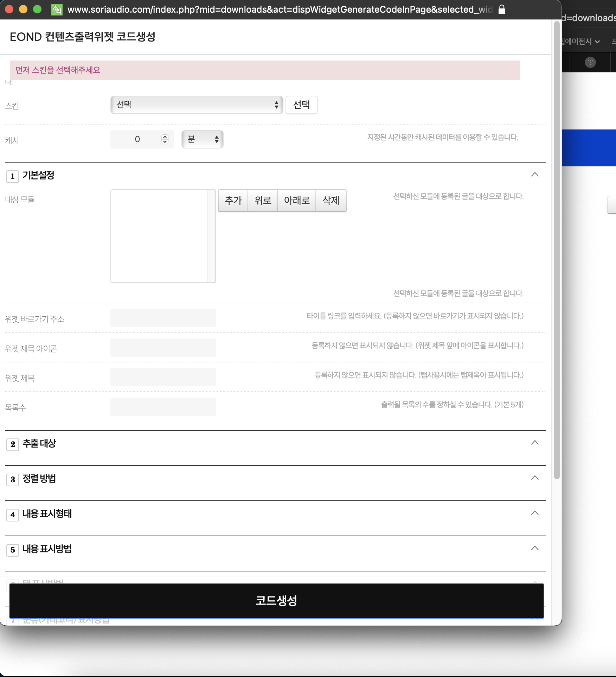Toggle the 추출 대상 section chevron
Viewport: 616px width, 677px height.
535,443
